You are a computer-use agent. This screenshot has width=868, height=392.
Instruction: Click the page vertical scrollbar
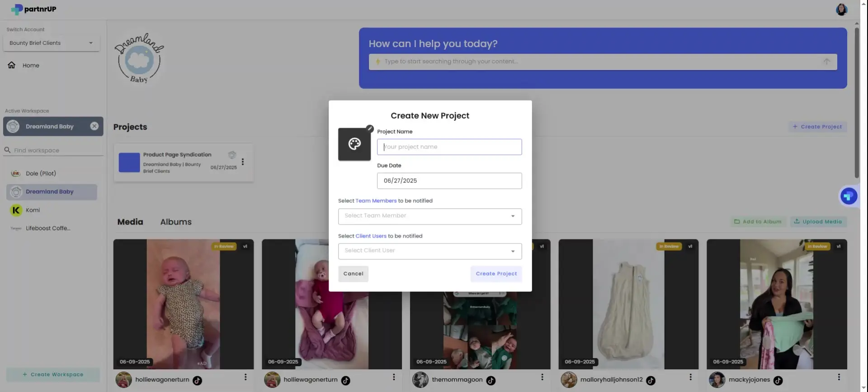857,103
